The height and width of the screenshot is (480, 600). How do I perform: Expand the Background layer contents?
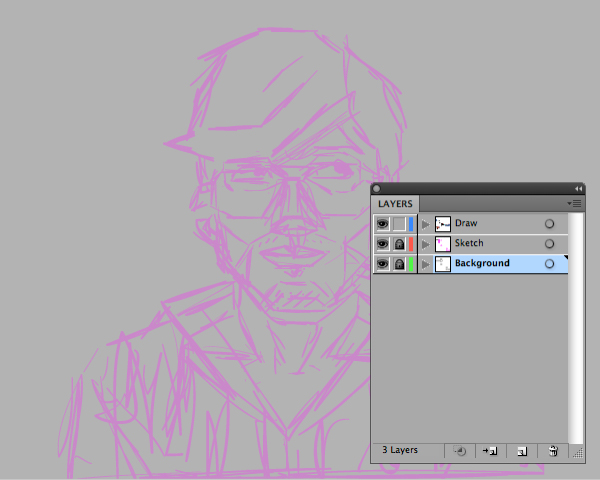point(425,264)
